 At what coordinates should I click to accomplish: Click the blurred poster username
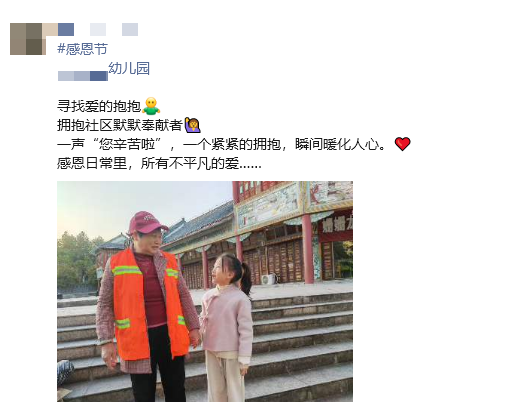point(98,29)
